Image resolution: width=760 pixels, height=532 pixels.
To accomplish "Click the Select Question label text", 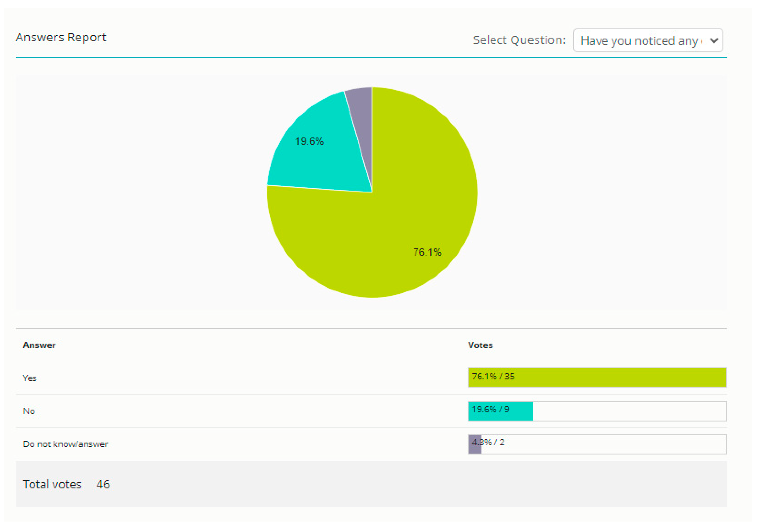I will [519, 40].
